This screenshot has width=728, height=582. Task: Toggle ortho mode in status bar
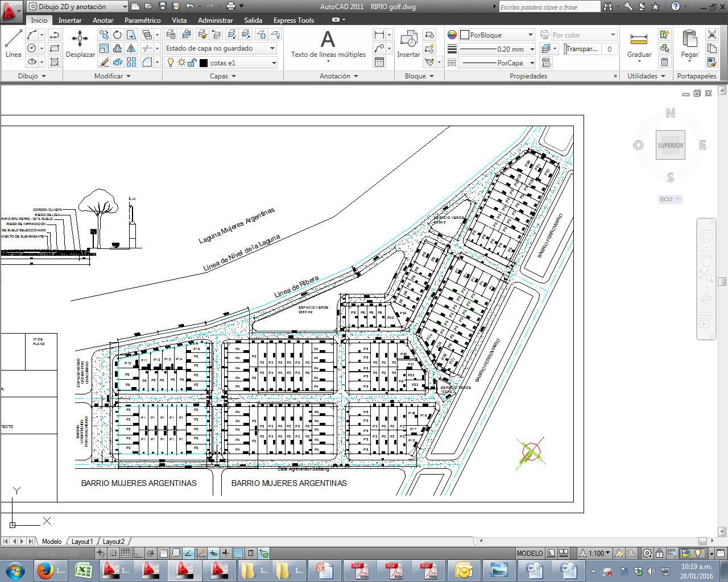point(138,553)
